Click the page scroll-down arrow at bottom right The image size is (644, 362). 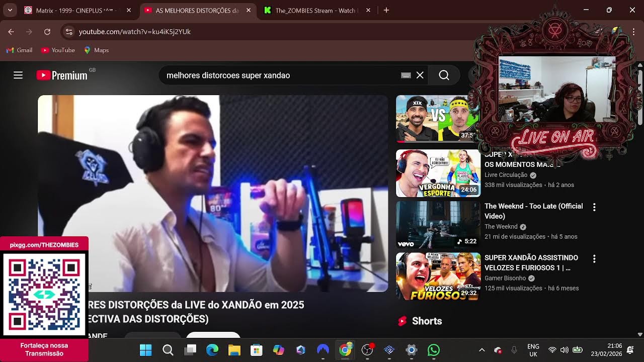(x=640, y=334)
